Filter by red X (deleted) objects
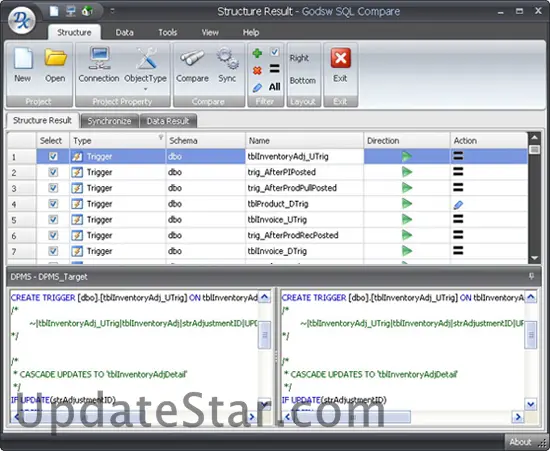 257,70
